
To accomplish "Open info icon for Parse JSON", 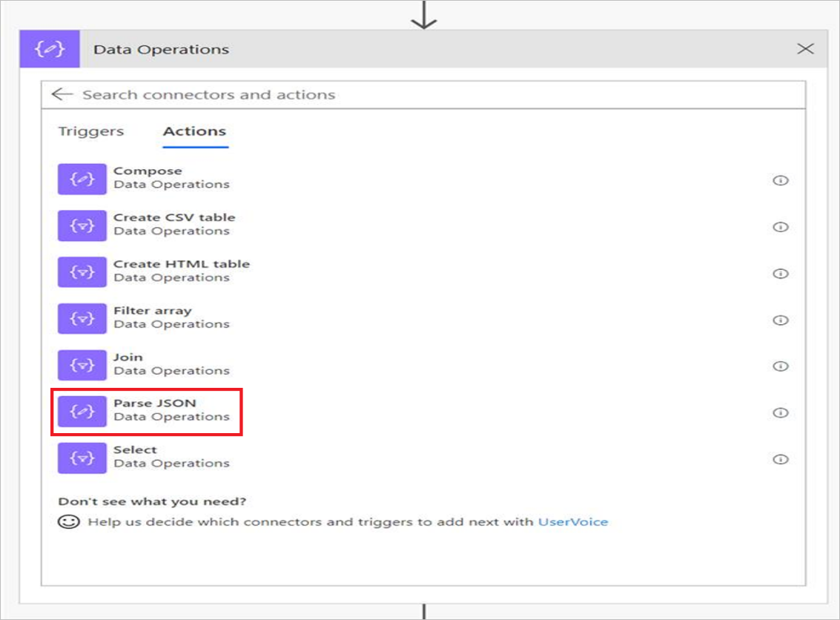I will 780,413.
